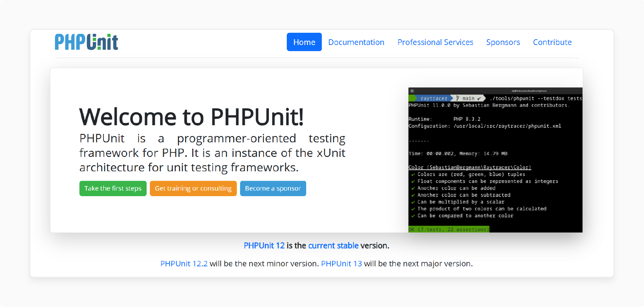This screenshot has height=307, width=644.
Task: Click the Become a sponsor button
Action: [x=273, y=189]
